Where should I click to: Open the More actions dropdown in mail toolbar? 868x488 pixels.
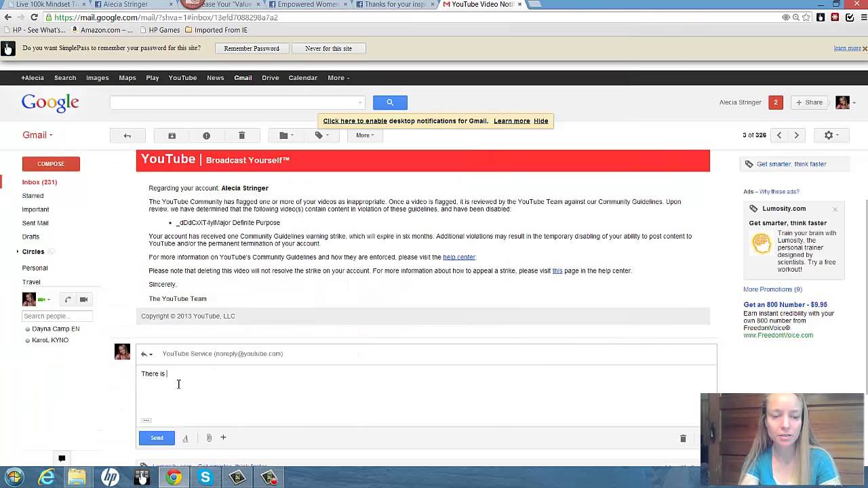[x=365, y=136]
